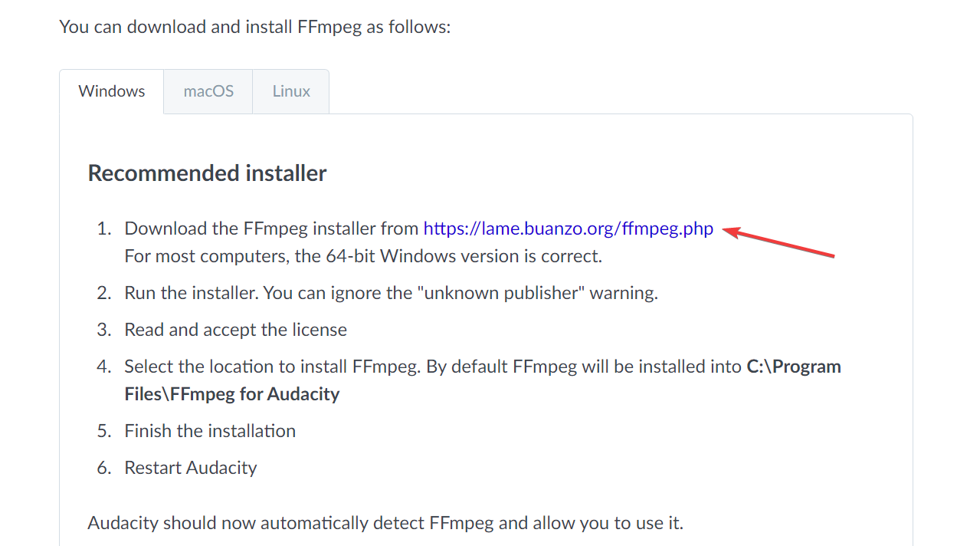Click the bold "Files\FFmpeg for Audacity" path text

(x=232, y=394)
